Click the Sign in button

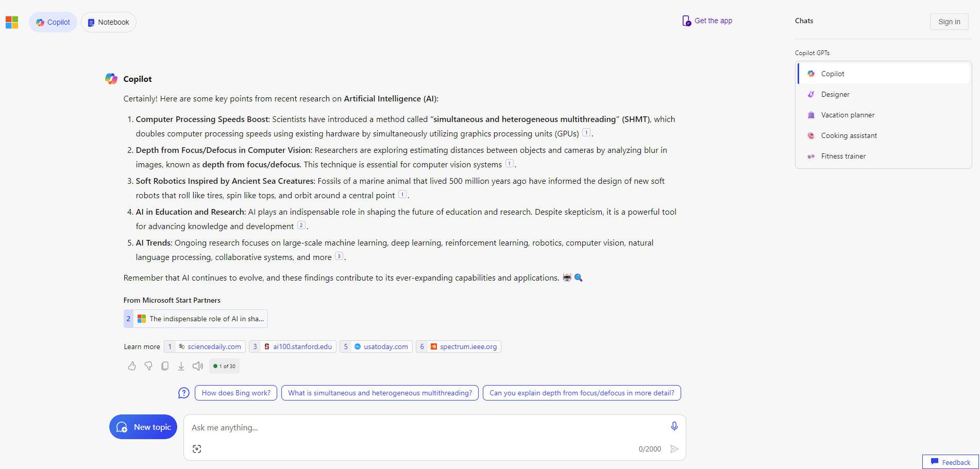click(949, 22)
